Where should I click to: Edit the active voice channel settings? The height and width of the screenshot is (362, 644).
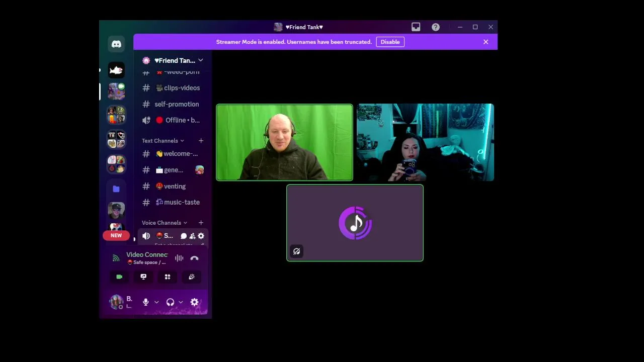[201, 236]
